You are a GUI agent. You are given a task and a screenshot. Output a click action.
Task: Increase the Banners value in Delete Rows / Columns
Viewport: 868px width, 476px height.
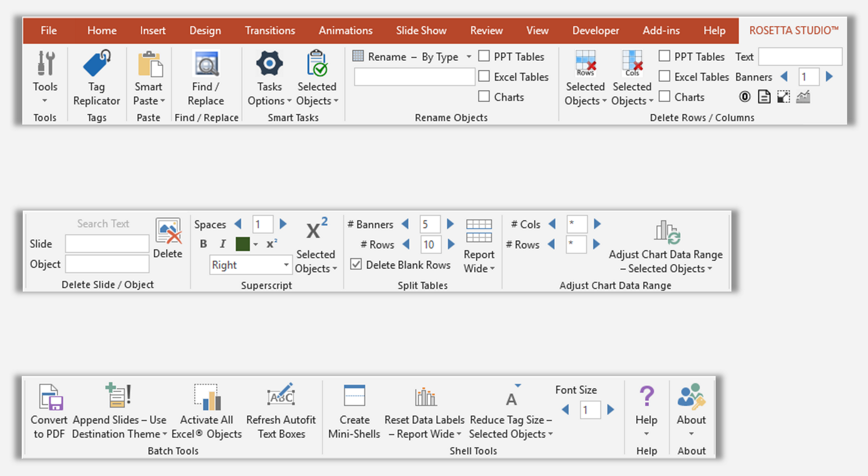pyautogui.click(x=830, y=76)
